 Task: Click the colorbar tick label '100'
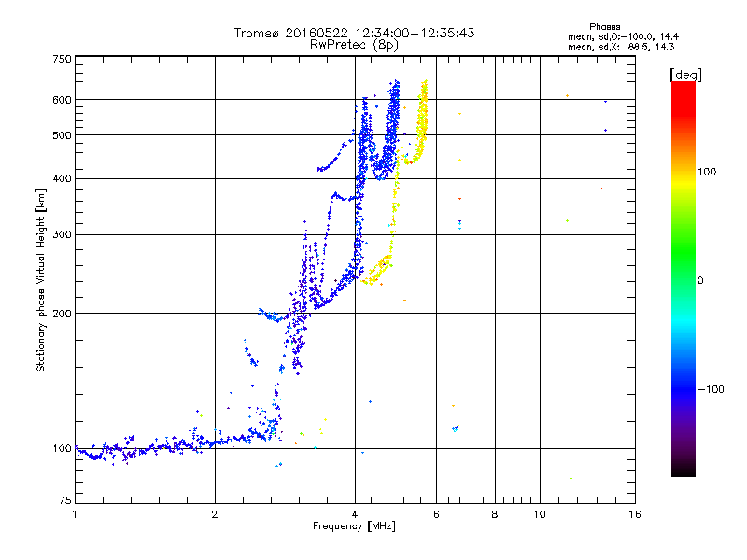click(x=707, y=172)
